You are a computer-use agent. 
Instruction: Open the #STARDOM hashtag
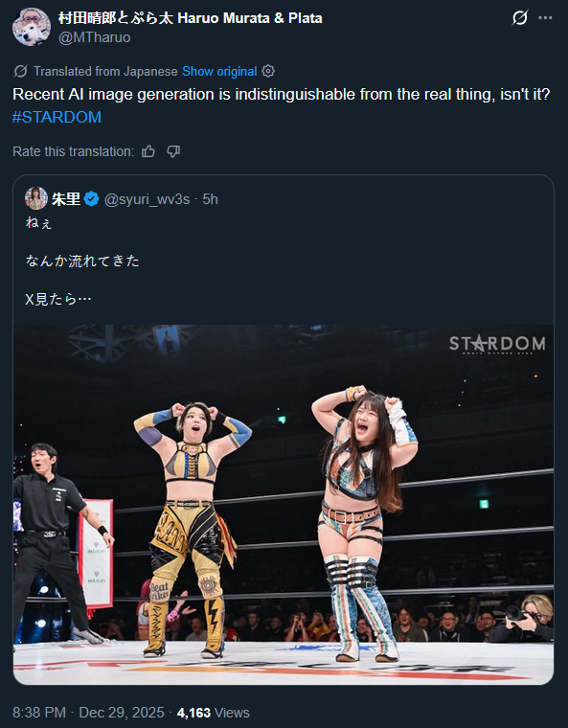click(57, 117)
